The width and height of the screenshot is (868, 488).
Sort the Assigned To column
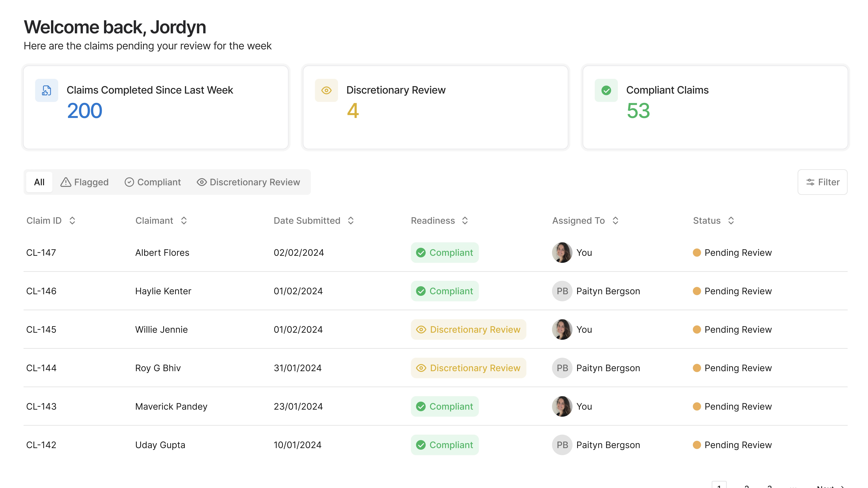(x=615, y=221)
